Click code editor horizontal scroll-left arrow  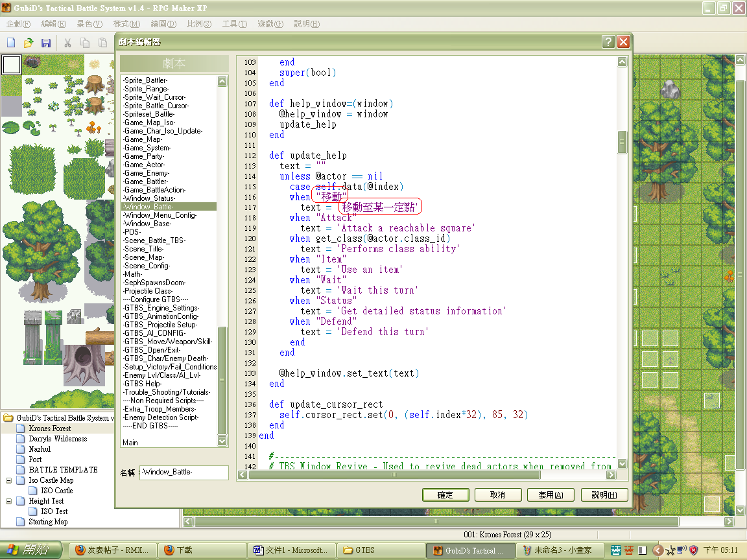point(243,474)
